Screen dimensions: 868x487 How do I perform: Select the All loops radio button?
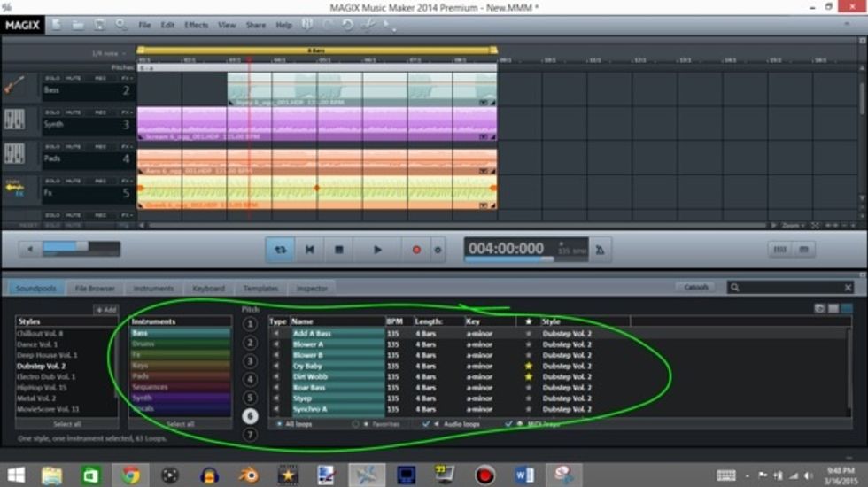click(x=279, y=424)
